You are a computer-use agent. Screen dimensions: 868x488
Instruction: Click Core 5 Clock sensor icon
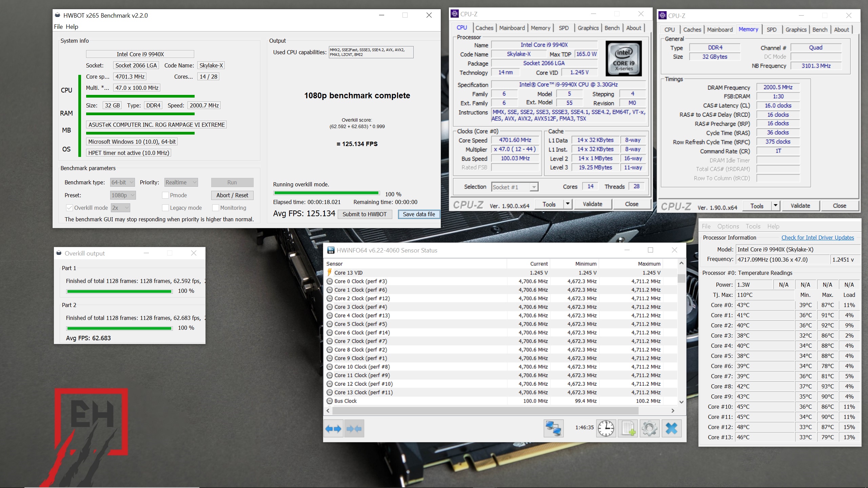point(330,324)
